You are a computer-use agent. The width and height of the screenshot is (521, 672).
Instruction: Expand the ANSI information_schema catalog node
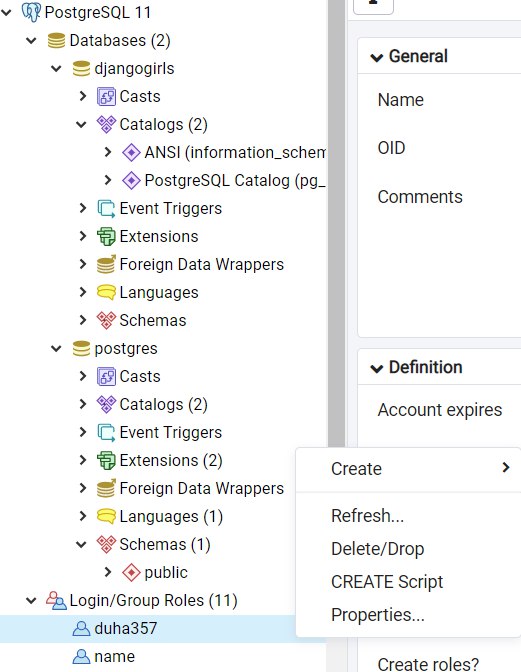pos(108,153)
